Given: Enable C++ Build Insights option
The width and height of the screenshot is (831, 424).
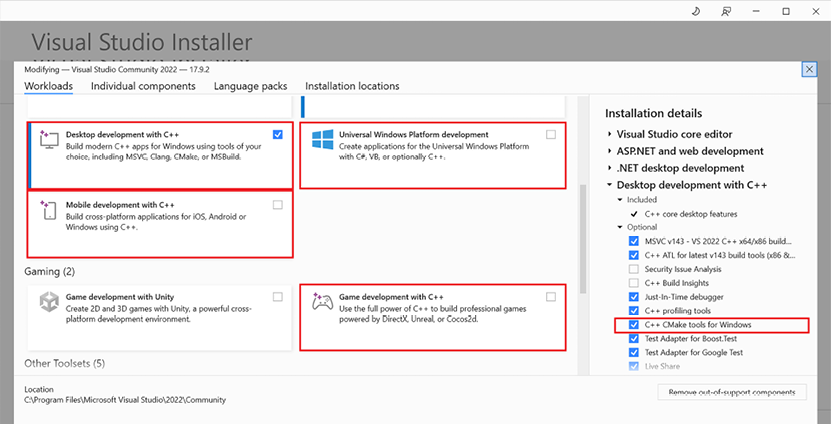Looking at the screenshot, I should 633,283.
